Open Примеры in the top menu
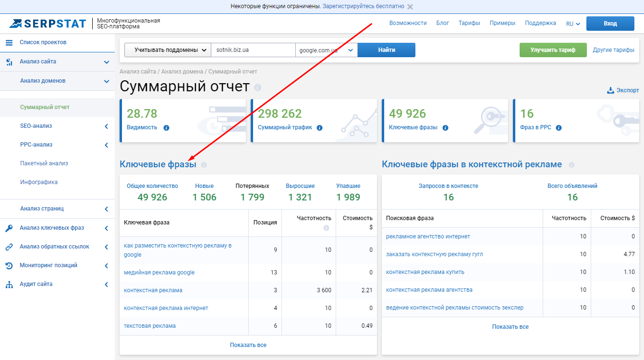Viewport: 644px width, 360px height. tap(502, 23)
